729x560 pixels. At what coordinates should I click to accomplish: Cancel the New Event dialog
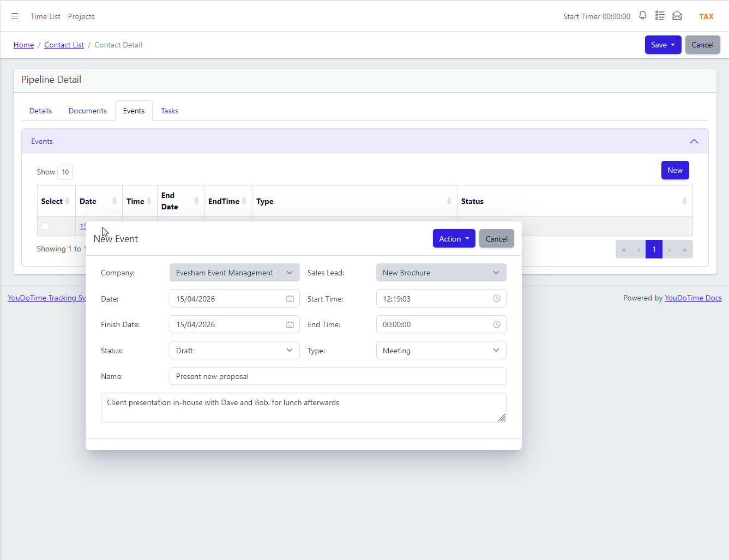pyautogui.click(x=497, y=238)
